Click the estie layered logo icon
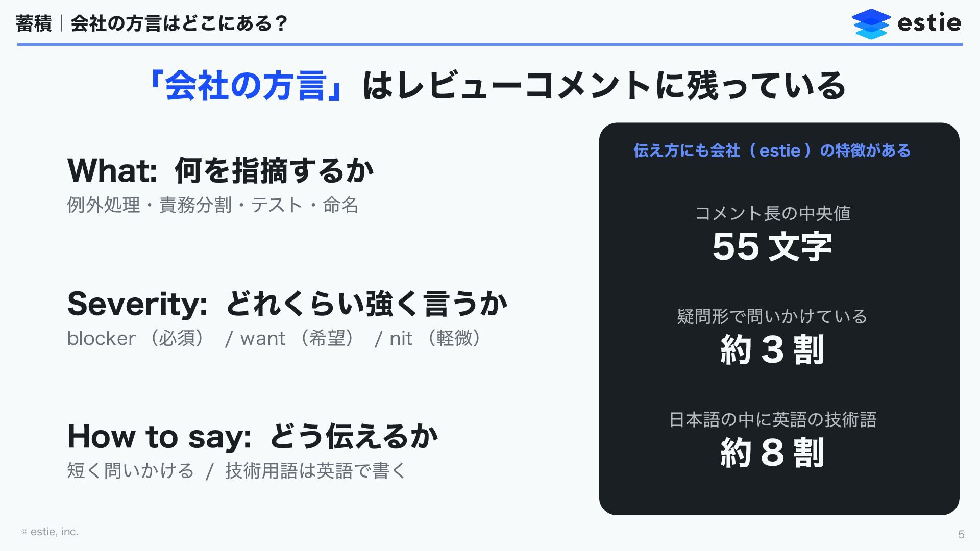This screenshot has width=980, height=551. tap(871, 24)
